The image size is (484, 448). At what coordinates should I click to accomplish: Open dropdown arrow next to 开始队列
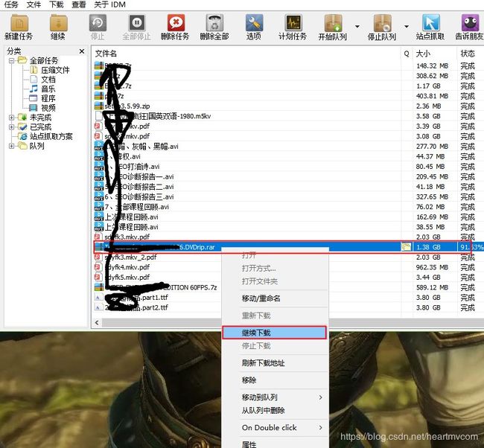pos(357,27)
